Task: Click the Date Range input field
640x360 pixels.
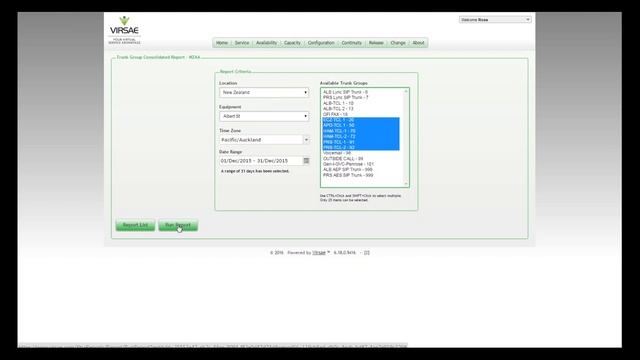Action: click(261, 161)
